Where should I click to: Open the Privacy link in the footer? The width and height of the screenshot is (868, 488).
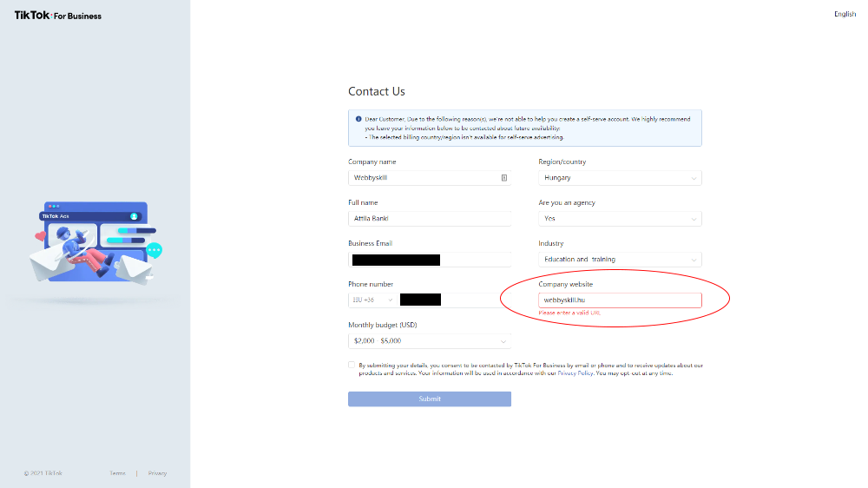157,473
